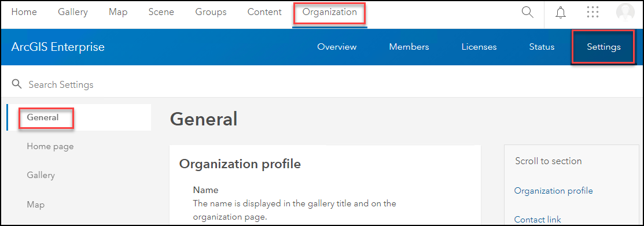
Task: Open the Status page
Action: coord(542,47)
